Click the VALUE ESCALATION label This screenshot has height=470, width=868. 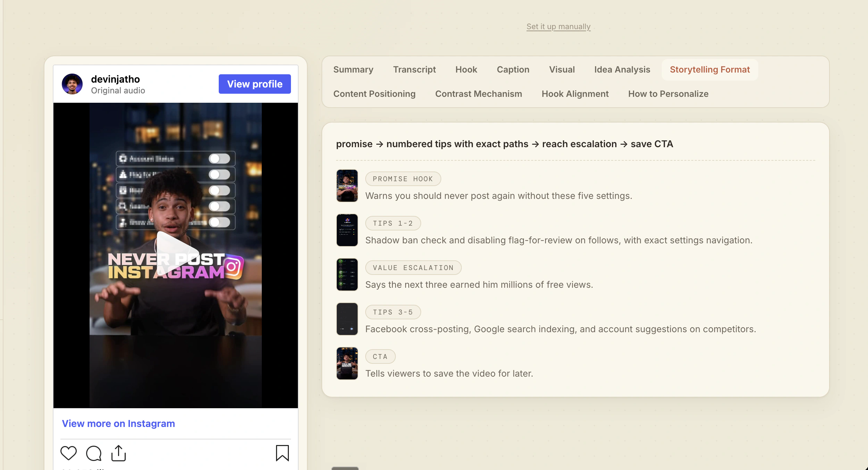click(413, 268)
